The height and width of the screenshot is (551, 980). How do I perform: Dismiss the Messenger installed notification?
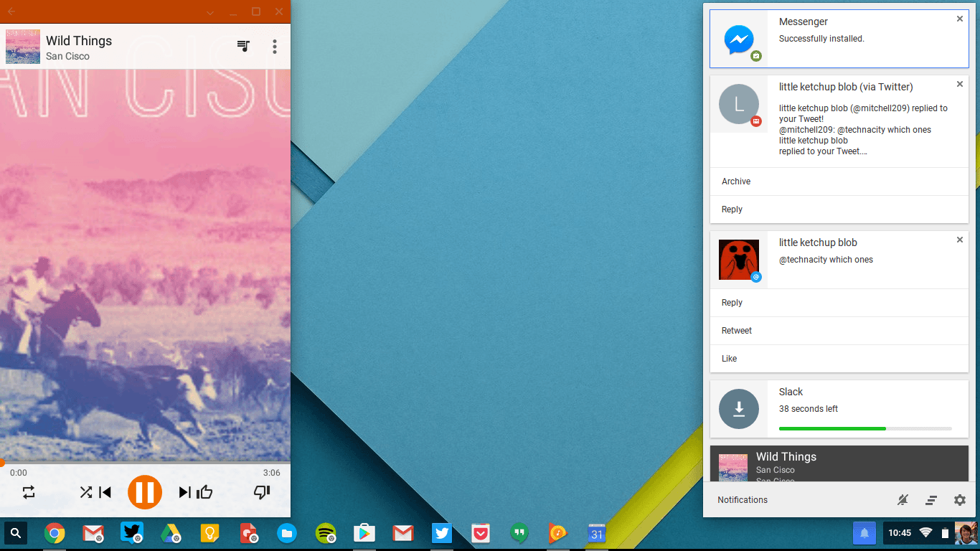coord(960,19)
